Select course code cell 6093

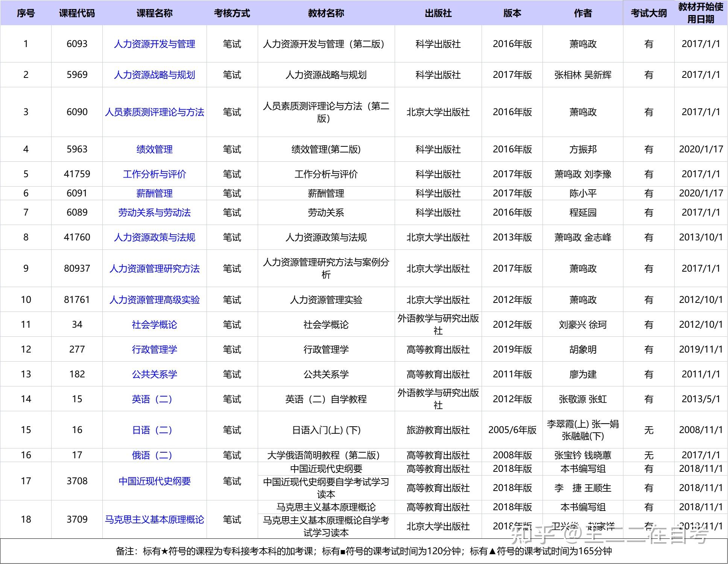pos(77,44)
